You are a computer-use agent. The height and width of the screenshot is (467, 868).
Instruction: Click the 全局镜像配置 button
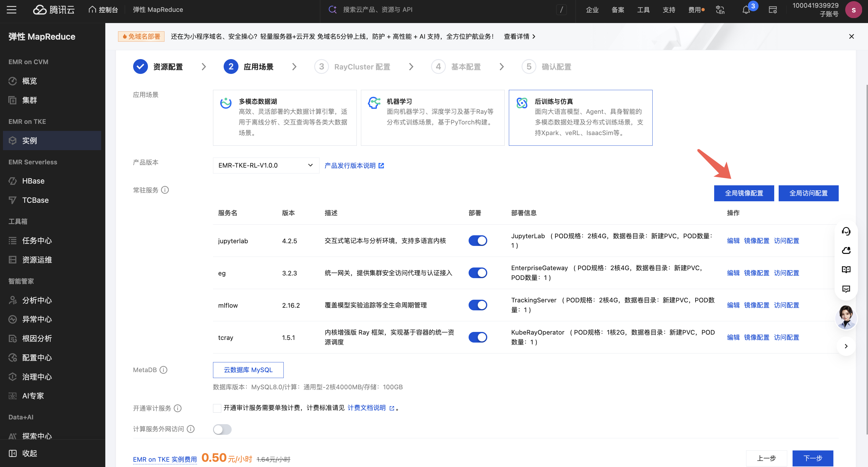click(x=744, y=193)
